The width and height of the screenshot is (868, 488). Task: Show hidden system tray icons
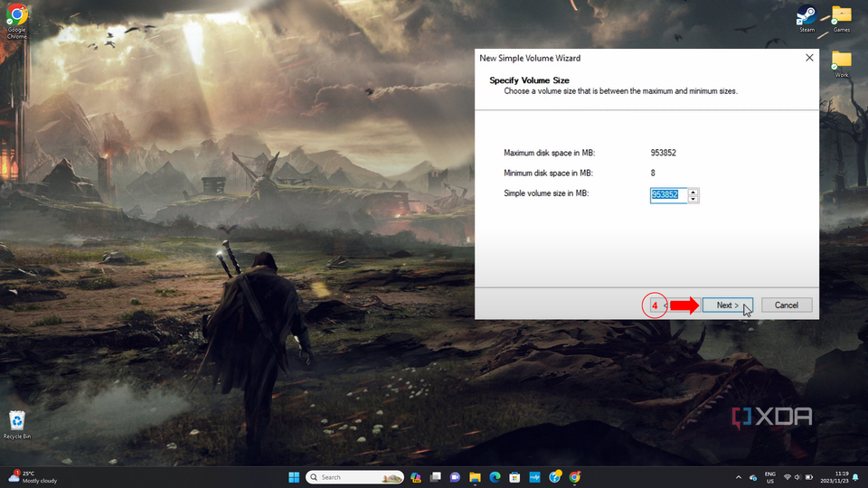coord(739,477)
